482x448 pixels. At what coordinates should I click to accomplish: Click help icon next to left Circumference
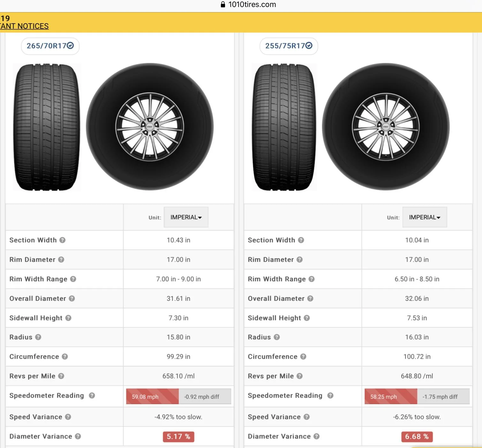[65, 356]
